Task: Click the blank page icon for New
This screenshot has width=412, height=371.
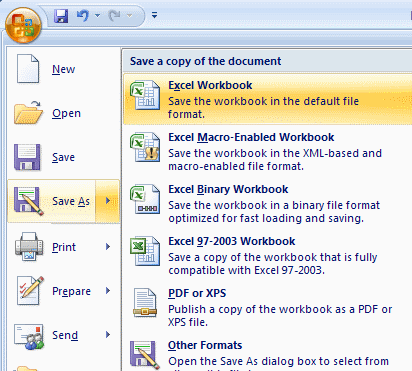Action: 28,69
